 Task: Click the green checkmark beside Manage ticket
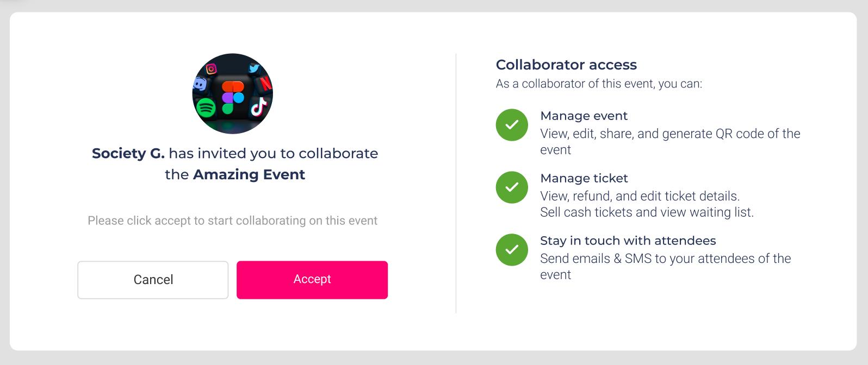coord(512,187)
